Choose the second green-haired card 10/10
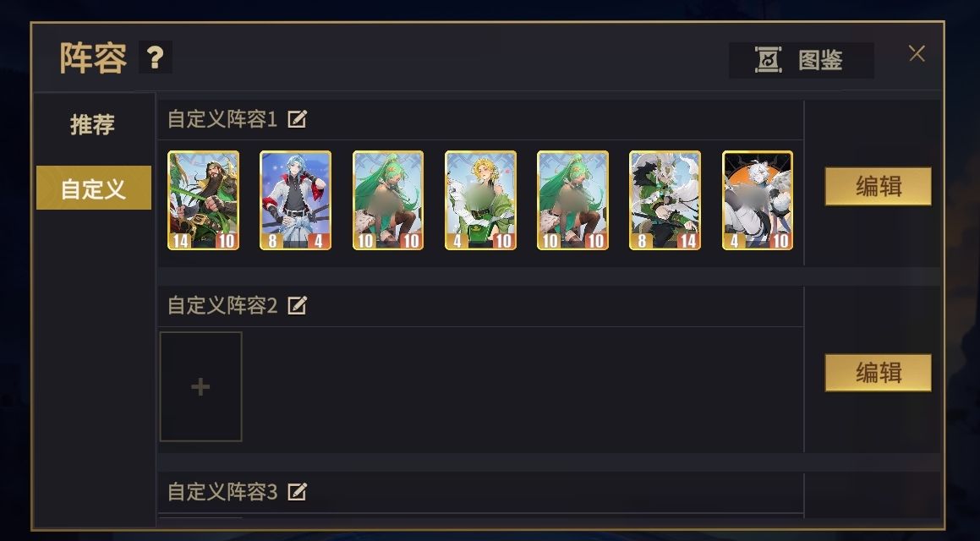Image resolution: width=980 pixels, height=541 pixels. [x=573, y=199]
